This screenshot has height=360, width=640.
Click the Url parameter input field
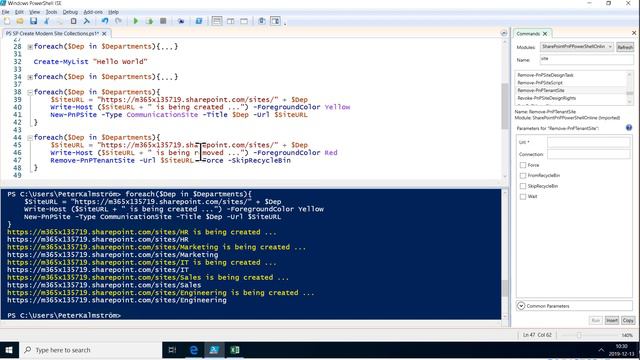[589, 142]
